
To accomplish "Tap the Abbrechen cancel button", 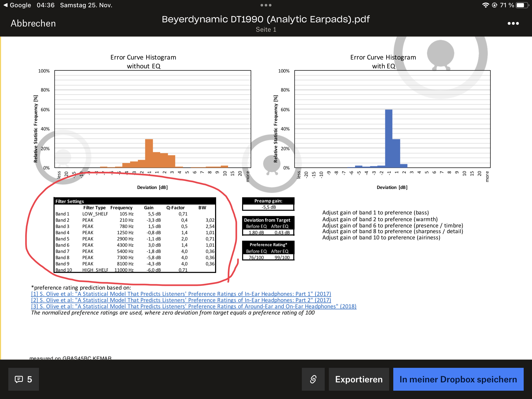I will click(x=33, y=23).
